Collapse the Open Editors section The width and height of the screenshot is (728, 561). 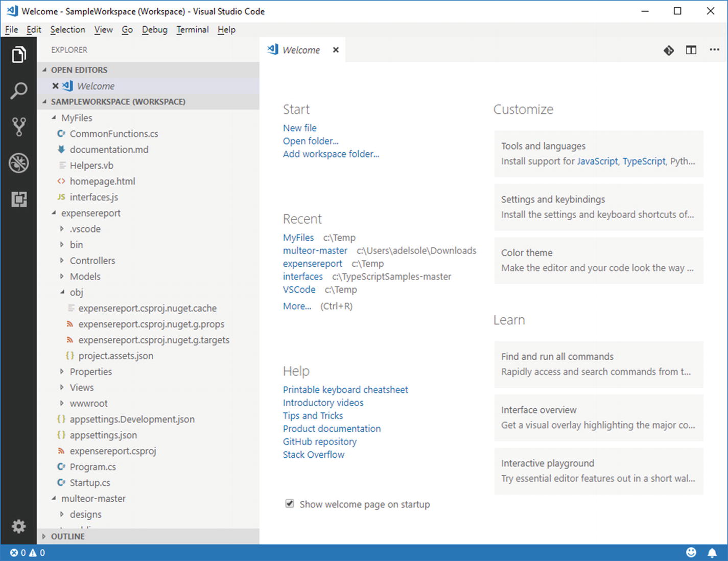point(44,70)
